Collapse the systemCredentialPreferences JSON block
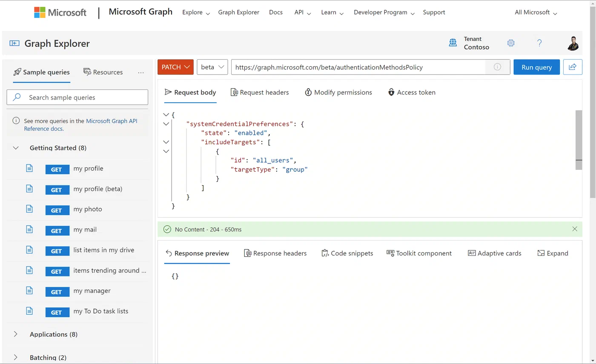Viewport: 596px width, 364px height. coord(166,124)
